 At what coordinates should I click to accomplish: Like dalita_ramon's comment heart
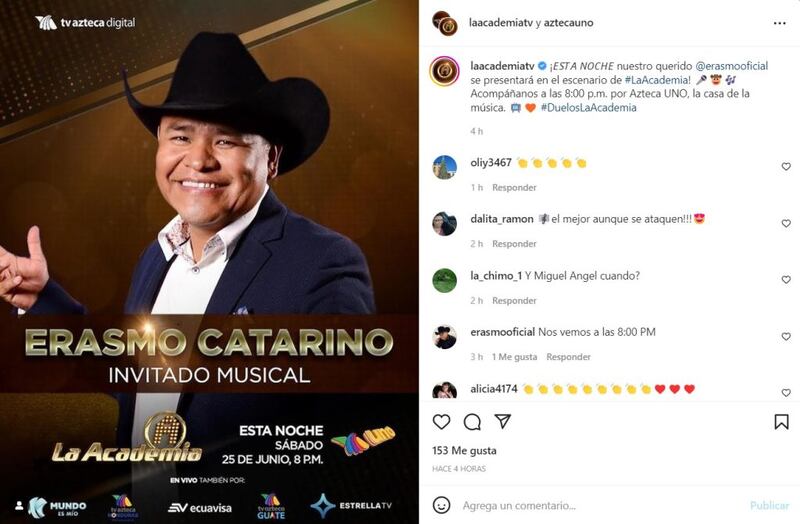point(786,223)
